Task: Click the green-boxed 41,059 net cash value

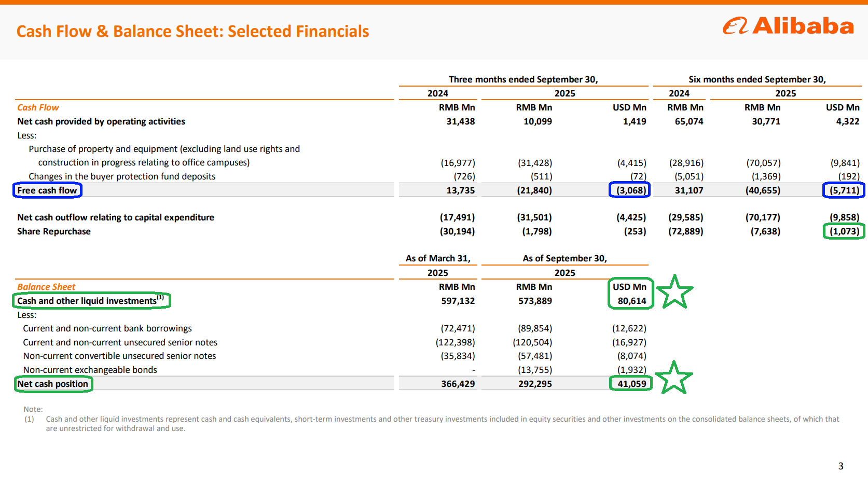Action: pyautogui.click(x=631, y=384)
